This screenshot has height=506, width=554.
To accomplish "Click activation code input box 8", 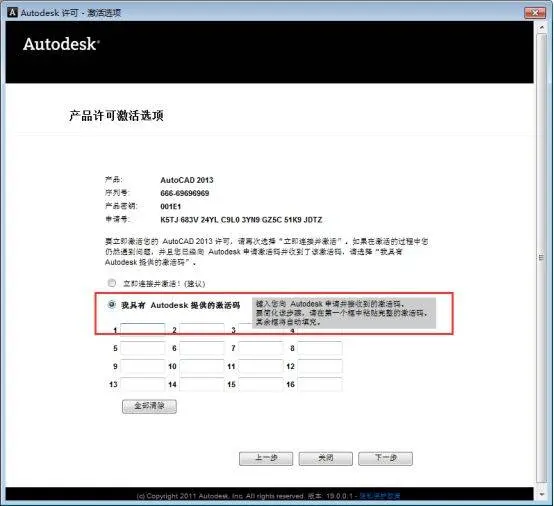I will 320,348.
